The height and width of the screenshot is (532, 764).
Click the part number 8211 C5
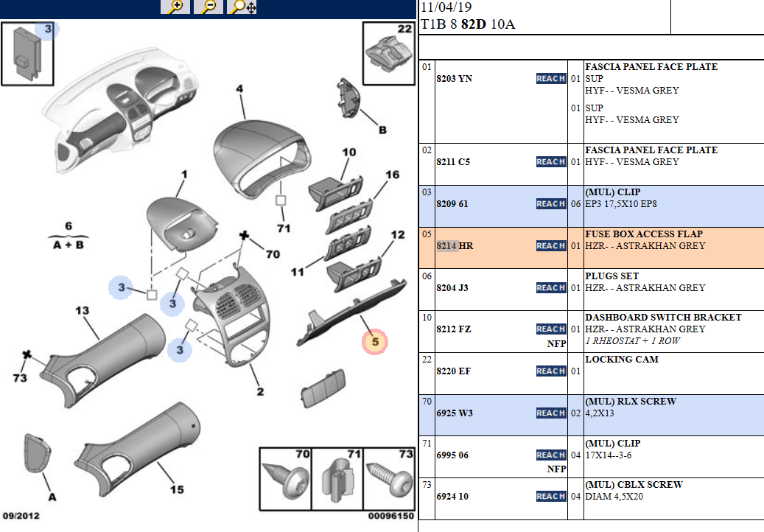click(453, 162)
